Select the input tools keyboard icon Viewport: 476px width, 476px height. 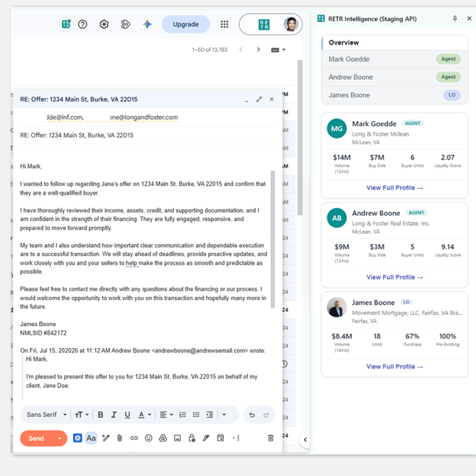click(275, 50)
